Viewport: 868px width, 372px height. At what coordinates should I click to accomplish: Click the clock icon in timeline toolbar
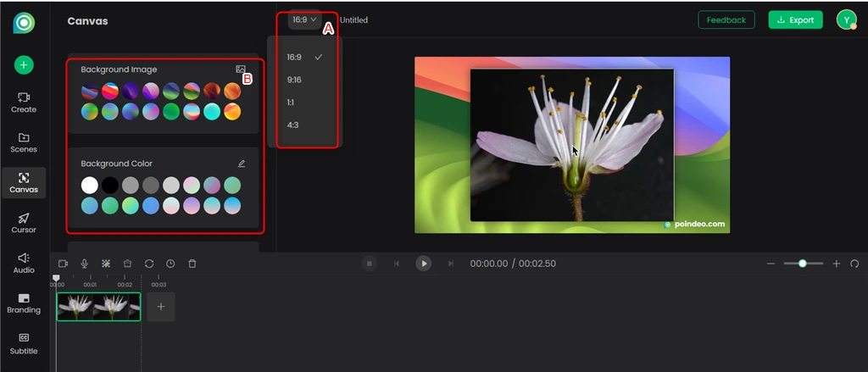(170, 264)
